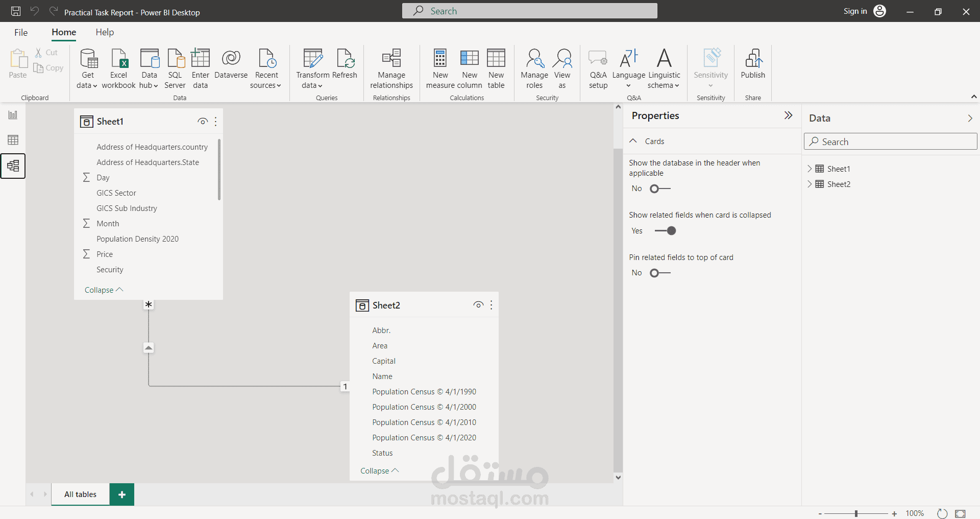Select GICS Sector field in Sheet1
980x519 pixels.
(116, 193)
